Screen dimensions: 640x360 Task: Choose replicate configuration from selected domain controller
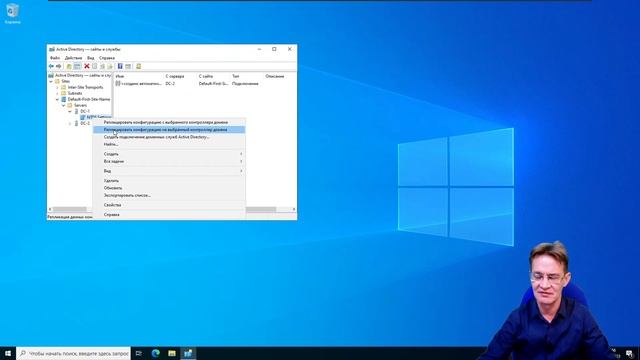pyautogui.click(x=169, y=122)
